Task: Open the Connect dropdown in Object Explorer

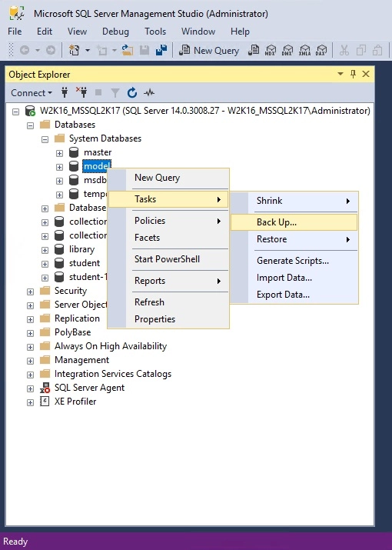Action: pos(32,92)
